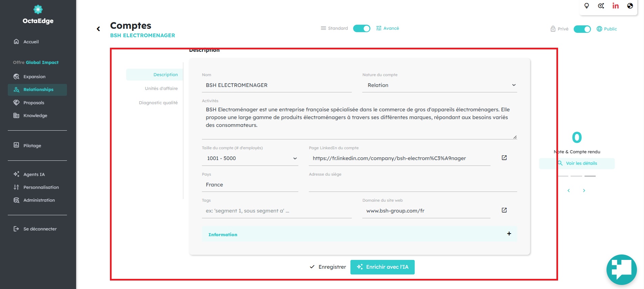
Task: Open Agents IA in sidebar
Action: tap(37, 174)
